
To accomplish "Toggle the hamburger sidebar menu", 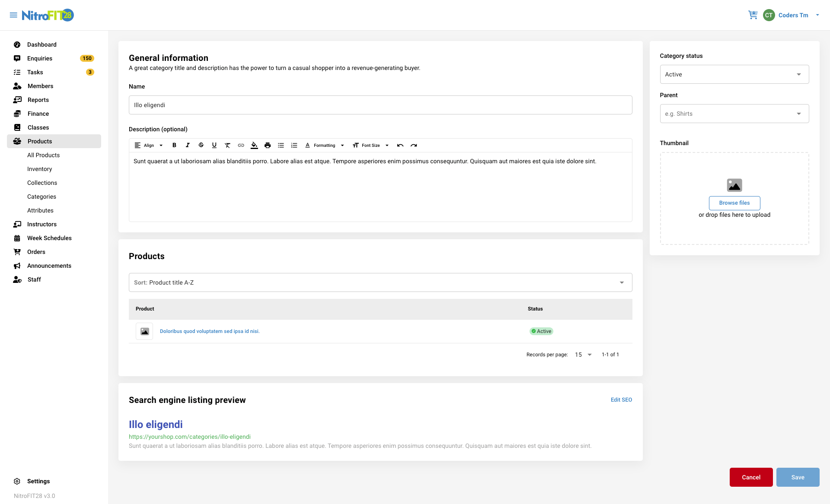I will 13,15.
